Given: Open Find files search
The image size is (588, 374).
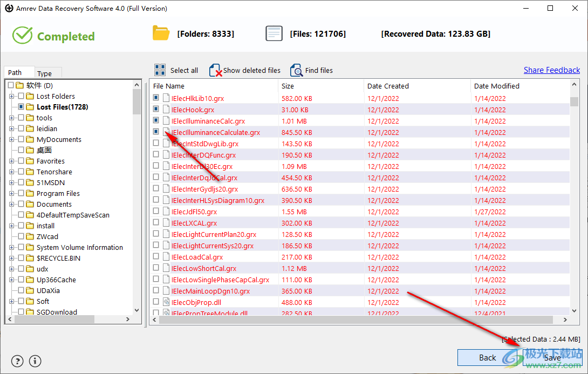Looking at the screenshot, I should pyautogui.click(x=296, y=70).
